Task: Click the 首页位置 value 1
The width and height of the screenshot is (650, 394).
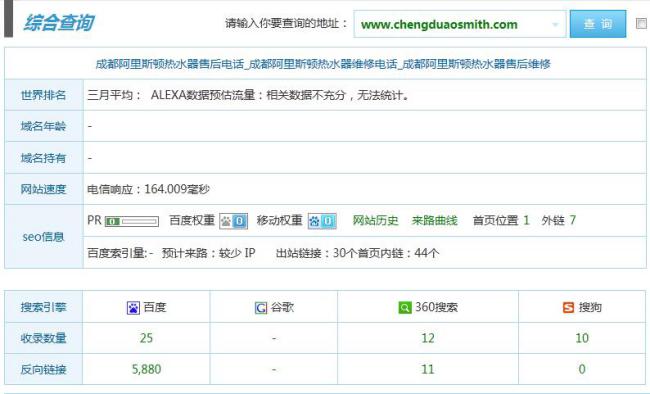Action: coord(526,220)
